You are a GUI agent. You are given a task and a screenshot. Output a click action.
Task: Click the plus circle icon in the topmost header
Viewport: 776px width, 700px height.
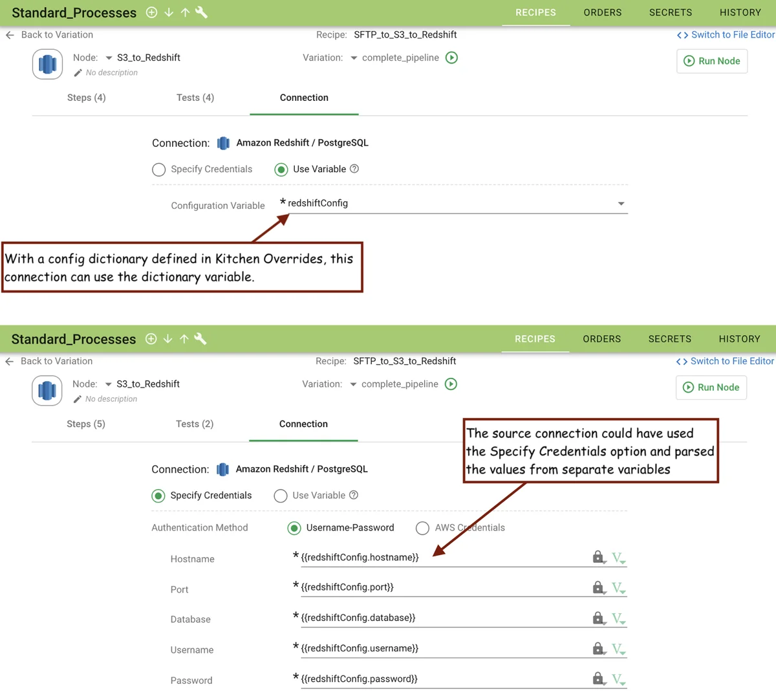tap(151, 12)
